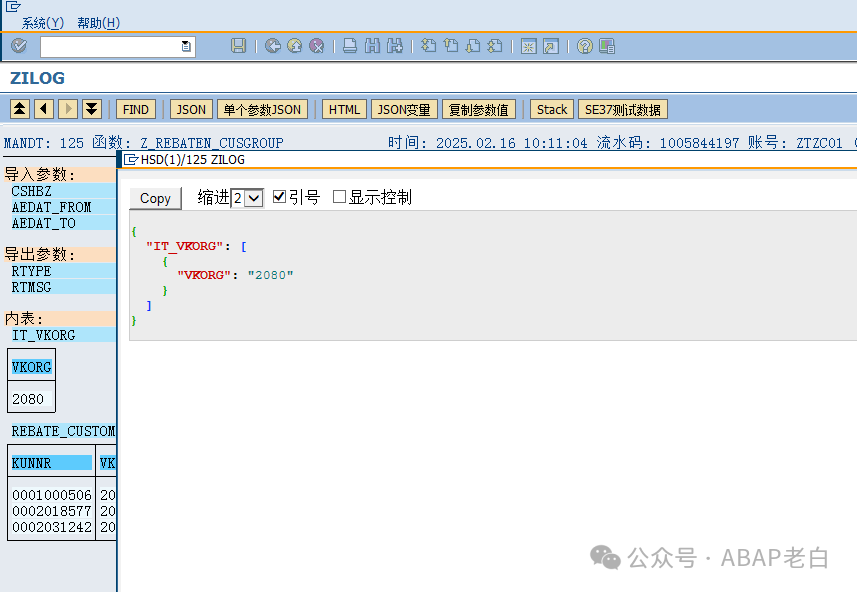Enable the 显示控制 checkbox

(x=339, y=196)
